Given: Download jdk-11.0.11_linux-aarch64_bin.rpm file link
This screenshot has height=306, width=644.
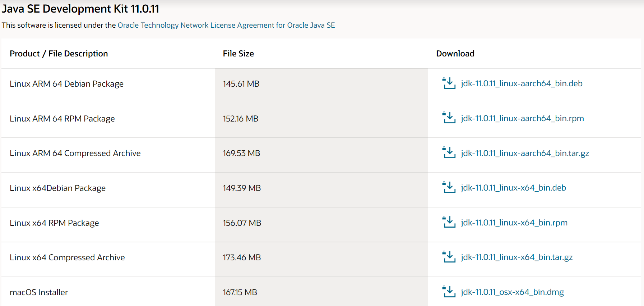Looking at the screenshot, I should 523,118.
